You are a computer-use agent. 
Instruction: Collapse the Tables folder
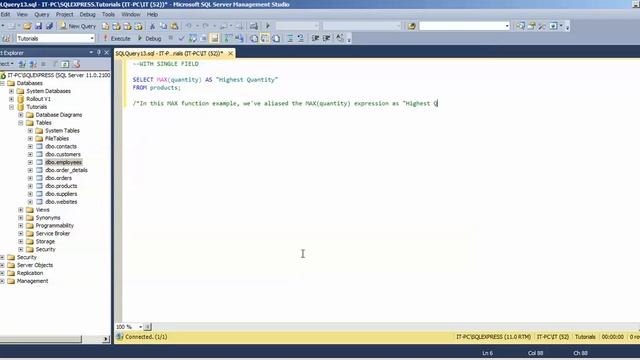pos(21,123)
